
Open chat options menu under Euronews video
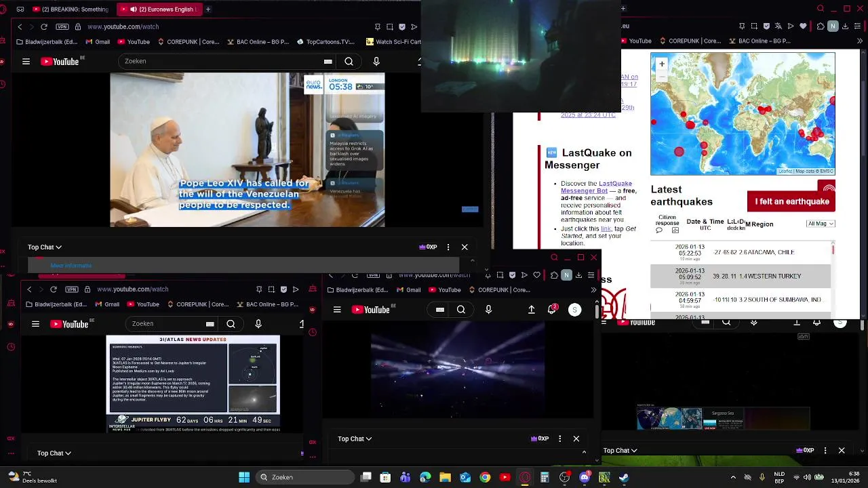(x=448, y=247)
